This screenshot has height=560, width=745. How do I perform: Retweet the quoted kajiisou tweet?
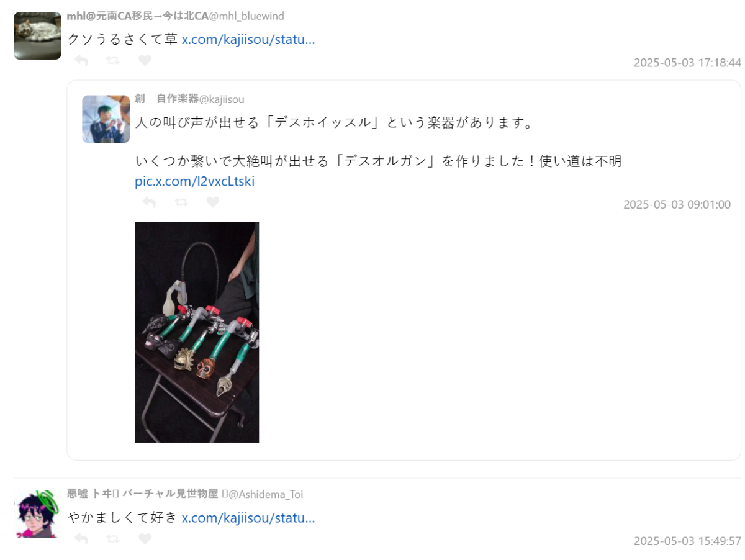[181, 202]
